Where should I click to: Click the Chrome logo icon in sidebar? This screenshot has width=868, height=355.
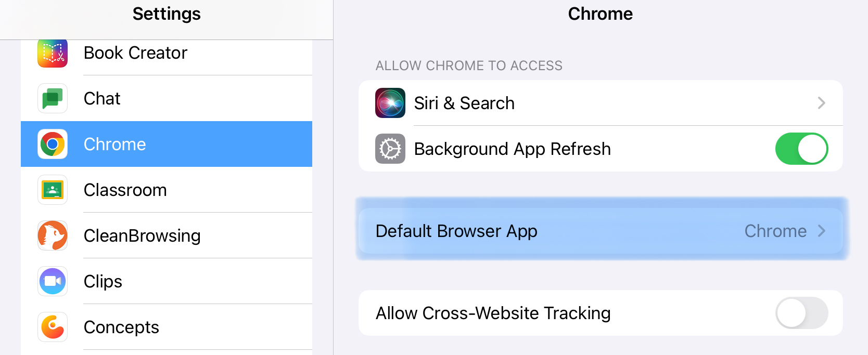point(53,144)
